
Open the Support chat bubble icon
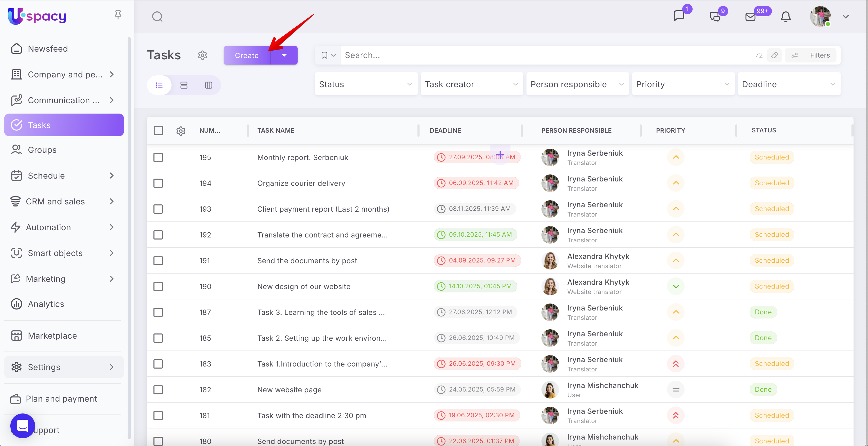(x=22, y=425)
